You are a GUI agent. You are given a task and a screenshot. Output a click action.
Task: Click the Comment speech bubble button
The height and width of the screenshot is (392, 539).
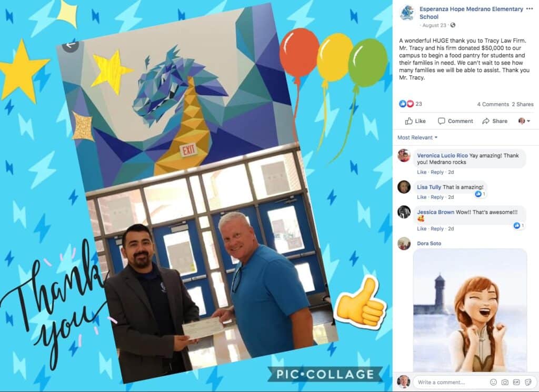click(455, 121)
